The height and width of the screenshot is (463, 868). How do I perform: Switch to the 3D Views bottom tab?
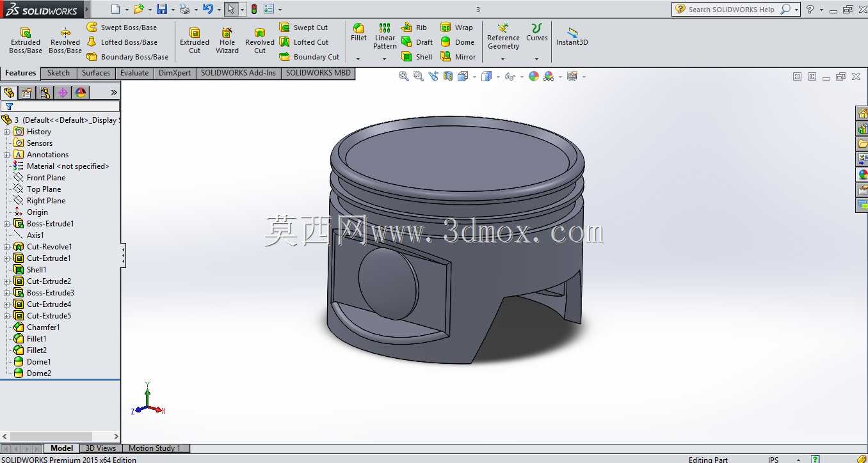point(101,448)
